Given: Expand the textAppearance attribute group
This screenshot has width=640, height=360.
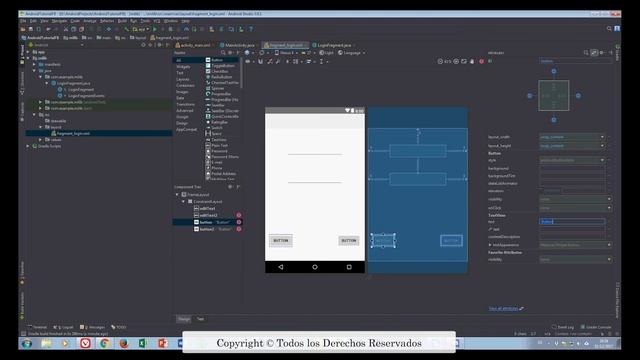Looking at the screenshot, I should click(x=490, y=245).
